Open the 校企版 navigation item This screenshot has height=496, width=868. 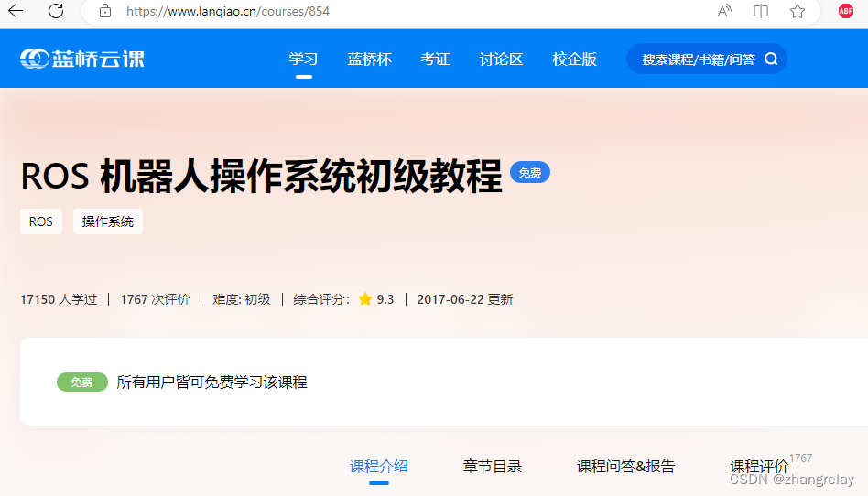pos(575,59)
